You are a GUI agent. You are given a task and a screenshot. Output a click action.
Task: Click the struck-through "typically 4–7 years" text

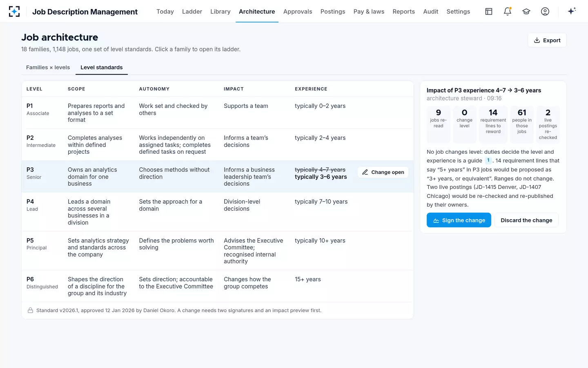click(x=320, y=170)
